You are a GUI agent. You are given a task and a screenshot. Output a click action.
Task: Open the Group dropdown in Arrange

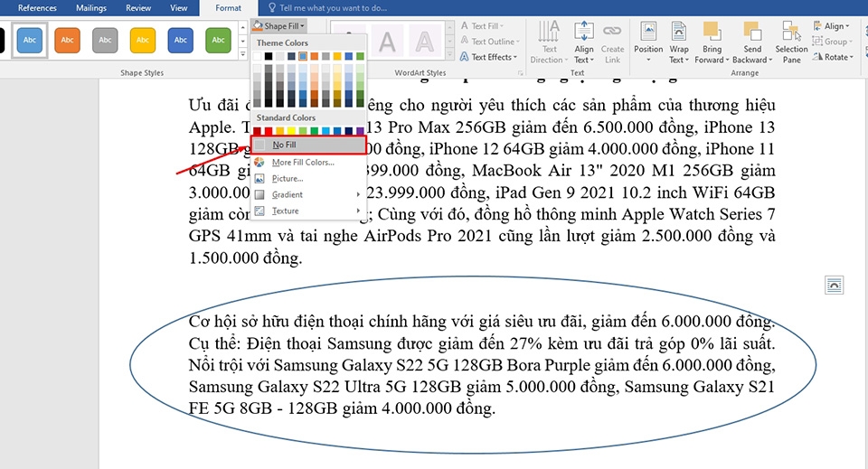click(x=832, y=42)
